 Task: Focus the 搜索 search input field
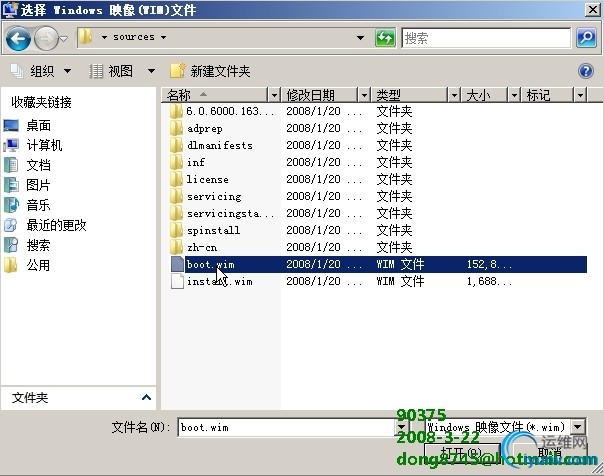pos(486,38)
